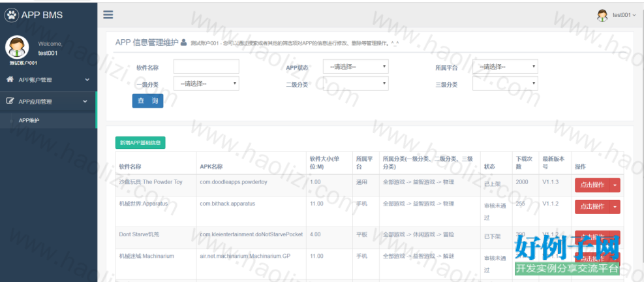This screenshot has width=644, height=282.
Task: Select the APP应用管理 menu item
Action: coord(48,101)
